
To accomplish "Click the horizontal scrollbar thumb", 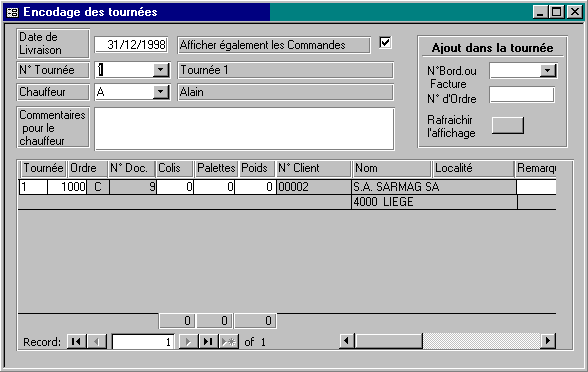I will 388,340.
